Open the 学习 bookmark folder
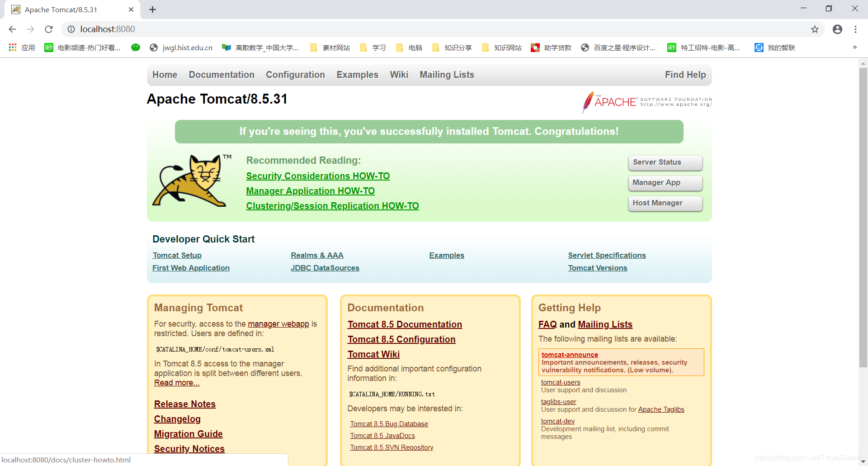The image size is (868, 466). click(x=373, y=48)
